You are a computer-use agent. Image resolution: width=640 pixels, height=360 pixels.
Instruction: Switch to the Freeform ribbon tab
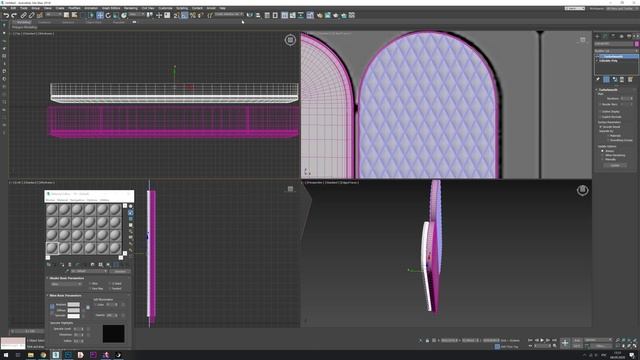tap(44, 22)
